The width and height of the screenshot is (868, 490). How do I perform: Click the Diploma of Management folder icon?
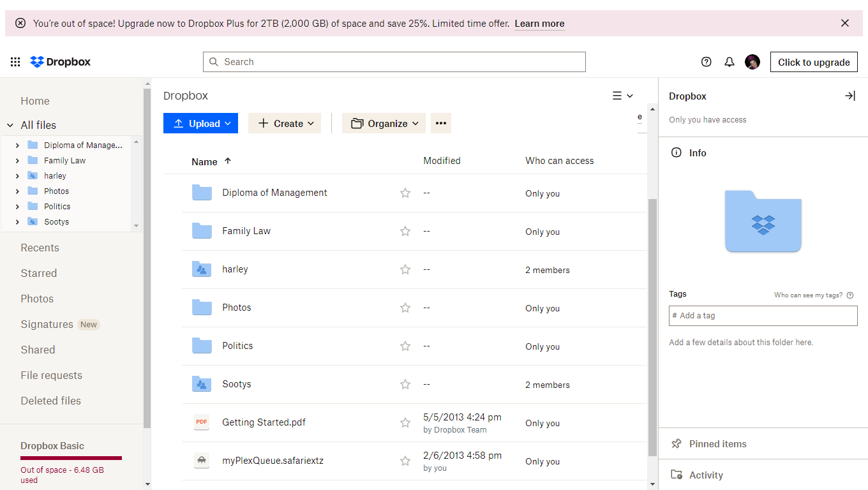tap(202, 193)
